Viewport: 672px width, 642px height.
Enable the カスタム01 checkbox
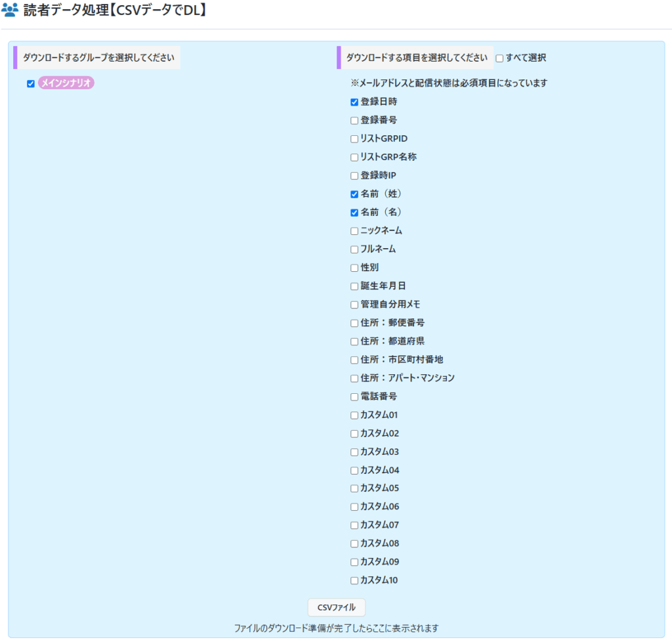coord(354,415)
